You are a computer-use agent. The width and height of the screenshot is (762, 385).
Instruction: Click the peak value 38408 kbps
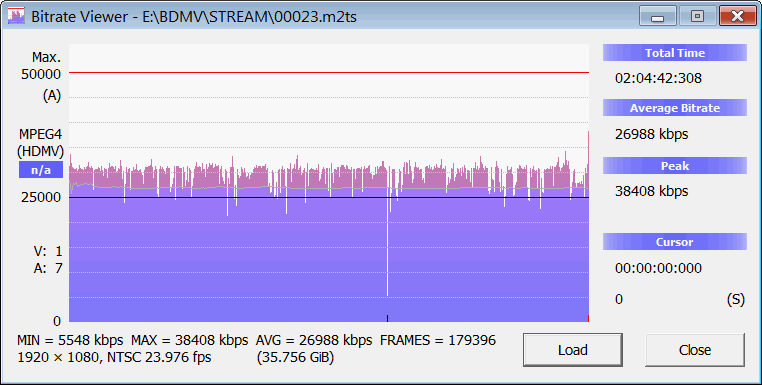click(651, 191)
